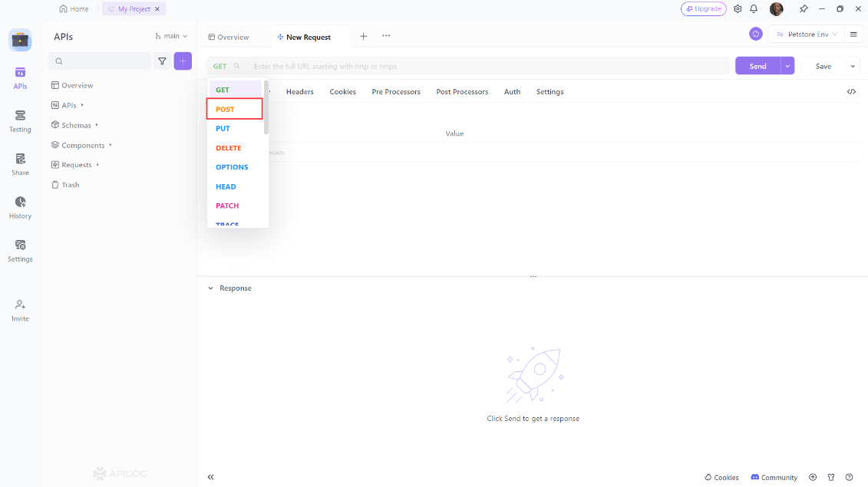Switch to the Auth tab
Image resolution: width=868 pixels, height=487 pixels.
coord(512,92)
